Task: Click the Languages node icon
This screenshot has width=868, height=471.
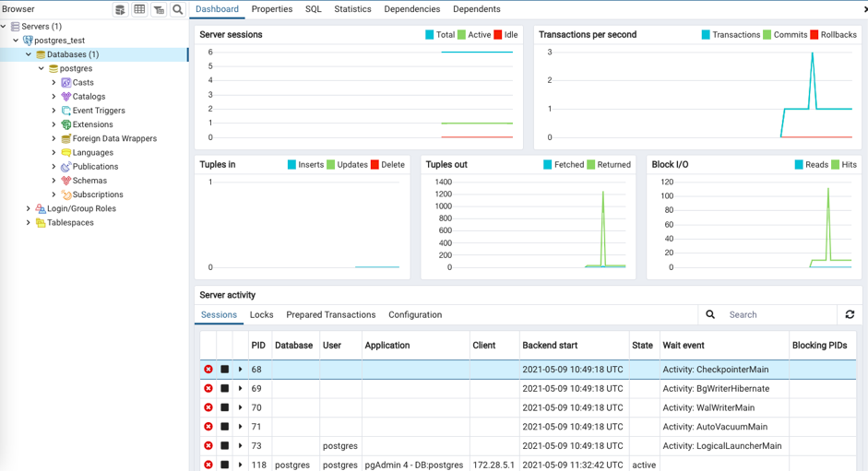Action: 65,153
